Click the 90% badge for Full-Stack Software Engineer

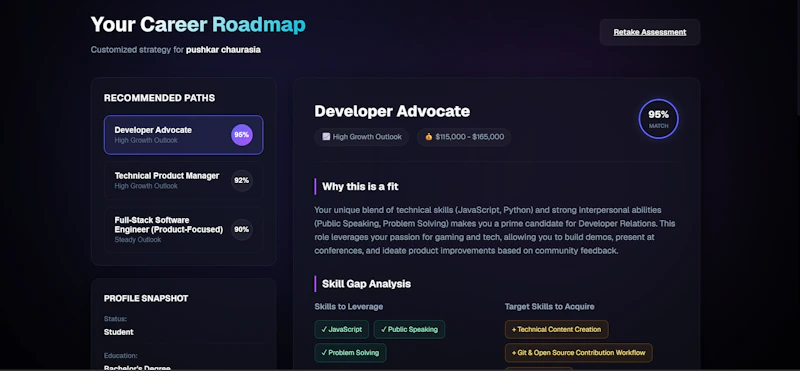click(x=242, y=230)
